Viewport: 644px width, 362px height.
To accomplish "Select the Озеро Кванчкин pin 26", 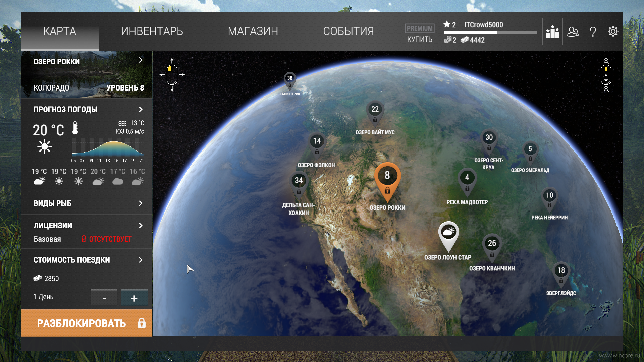I will coord(492,248).
